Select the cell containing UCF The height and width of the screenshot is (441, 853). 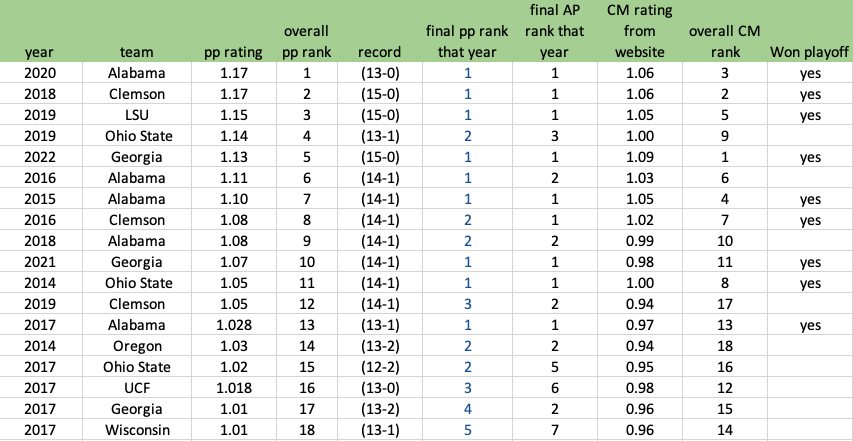(137, 388)
